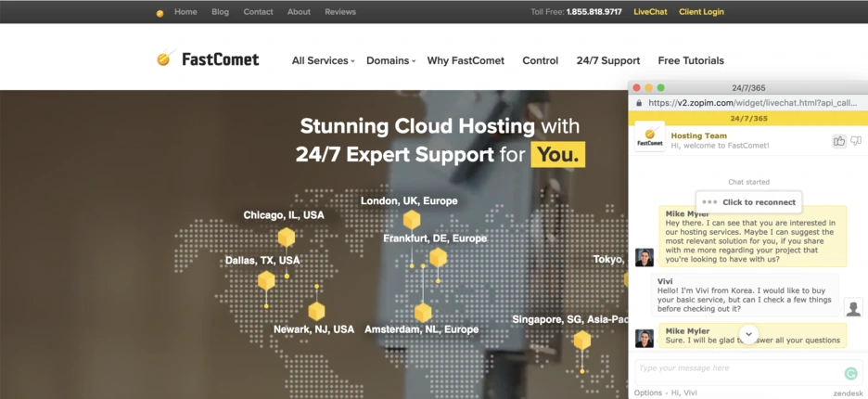Click the Hosting Team title in chat
Screen dimensions: 868x399
click(x=698, y=135)
